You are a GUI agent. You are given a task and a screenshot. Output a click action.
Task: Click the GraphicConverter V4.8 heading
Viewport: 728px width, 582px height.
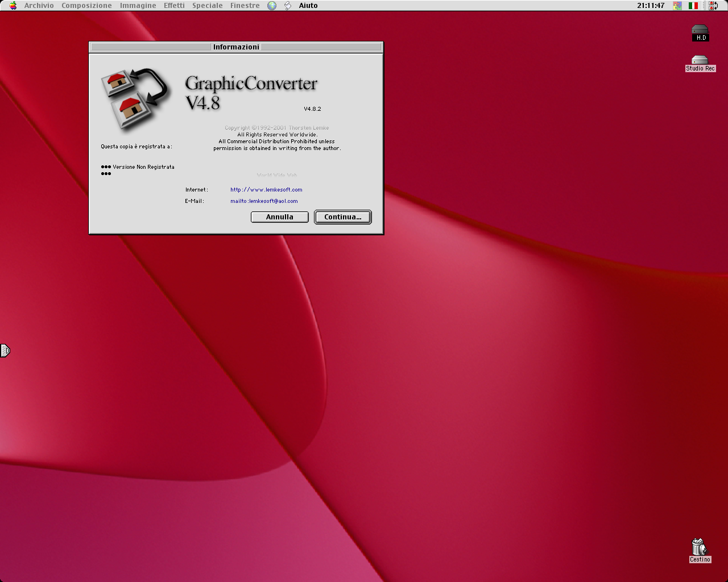pyautogui.click(x=251, y=93)
